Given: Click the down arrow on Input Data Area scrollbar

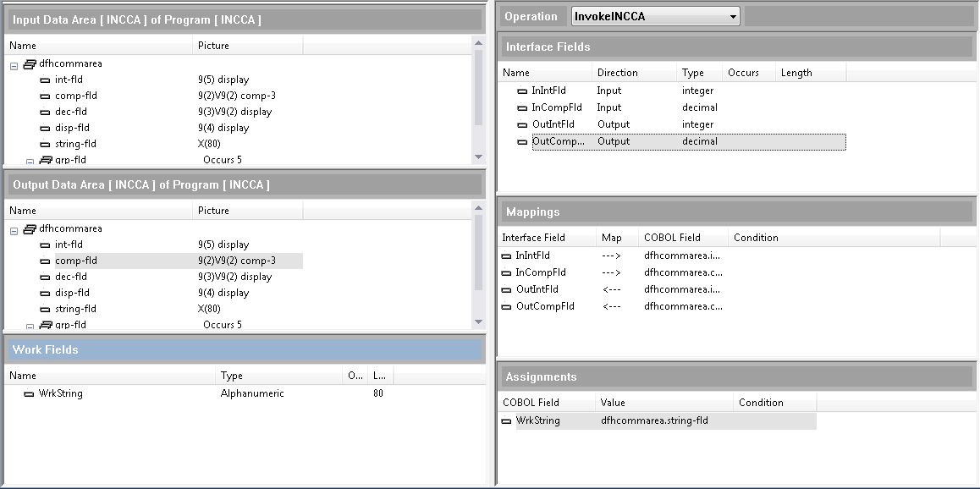Looking at the screenshot, I should 479,157.
